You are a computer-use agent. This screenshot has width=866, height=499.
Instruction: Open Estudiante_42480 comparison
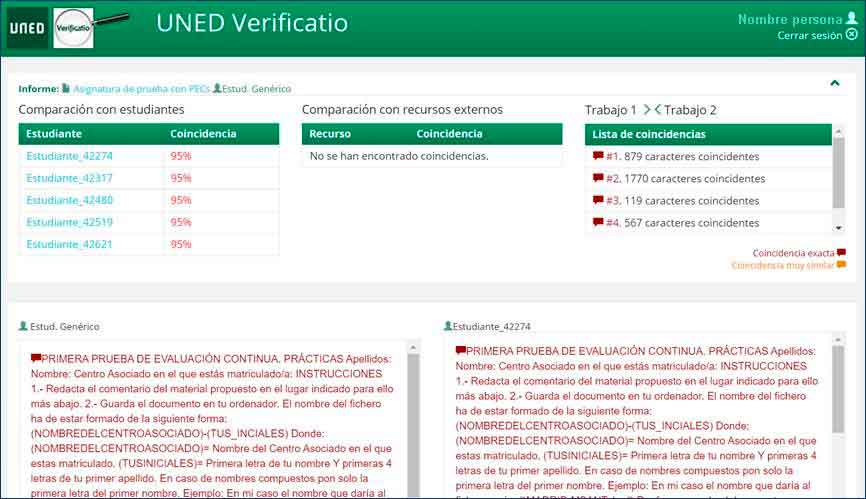point(69,200)
